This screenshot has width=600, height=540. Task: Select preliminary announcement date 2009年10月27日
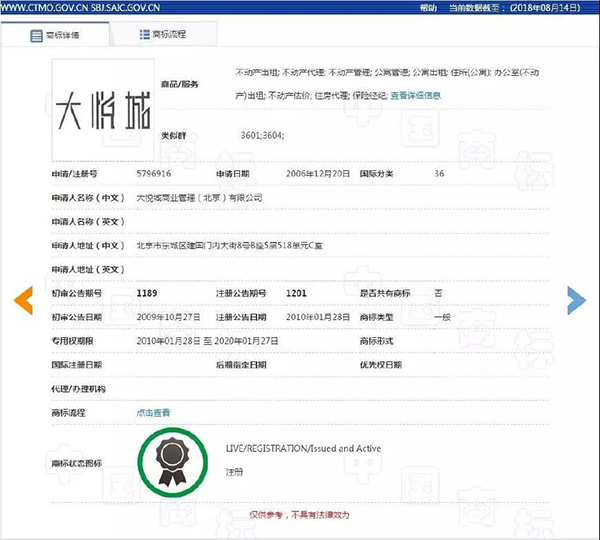click(x=168, y=317)
